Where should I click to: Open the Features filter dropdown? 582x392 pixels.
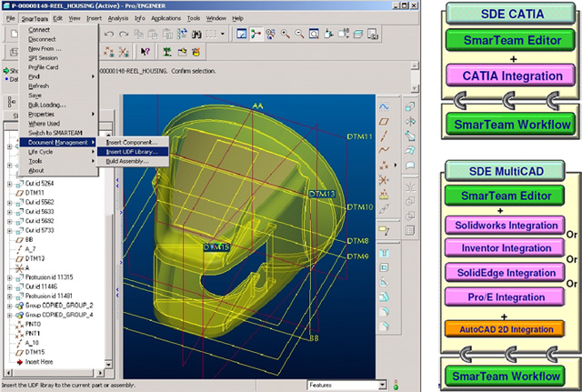coord(383,386)
